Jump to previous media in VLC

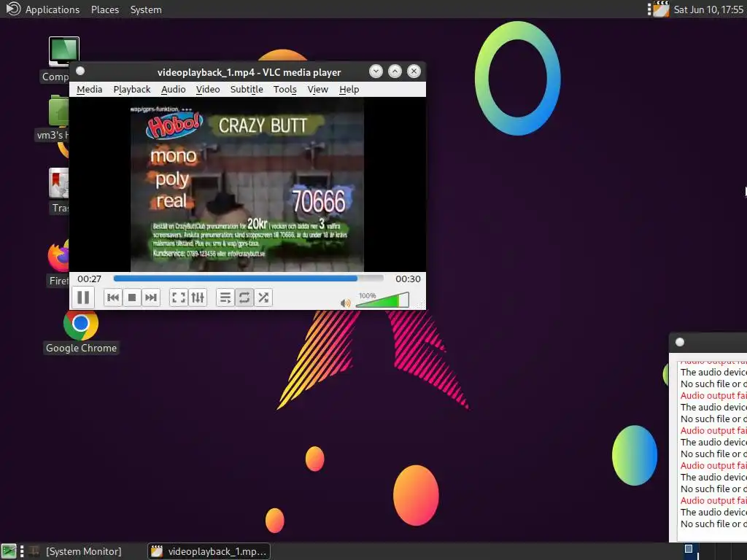tap(113, 297)
